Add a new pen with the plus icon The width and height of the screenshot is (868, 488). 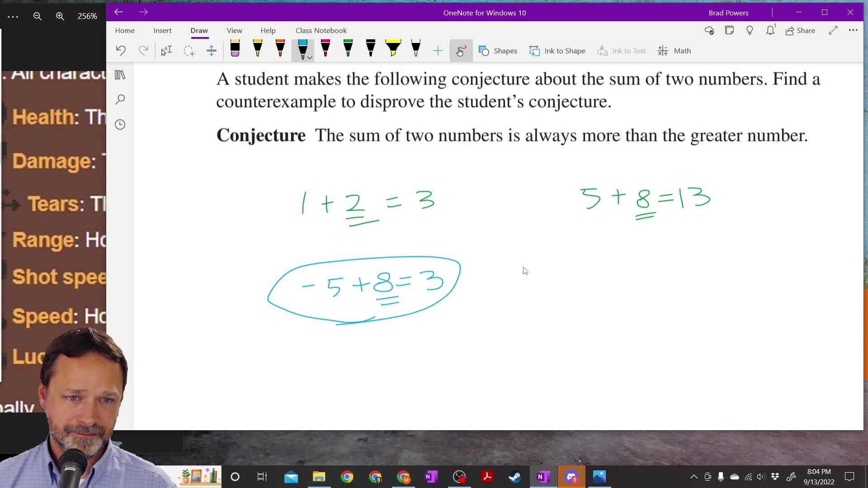(x=437, y=51)
